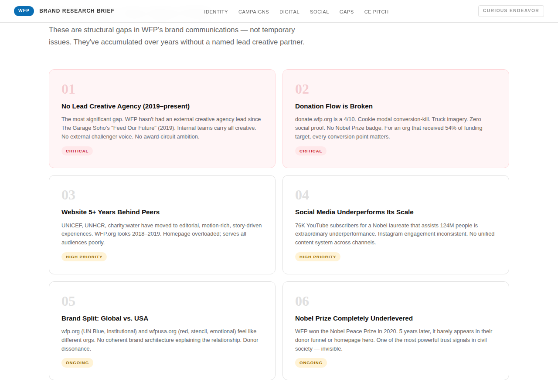Screen dimensions: 558x392
Task: Open the GAPS nav item
Action: coord(347,12)
